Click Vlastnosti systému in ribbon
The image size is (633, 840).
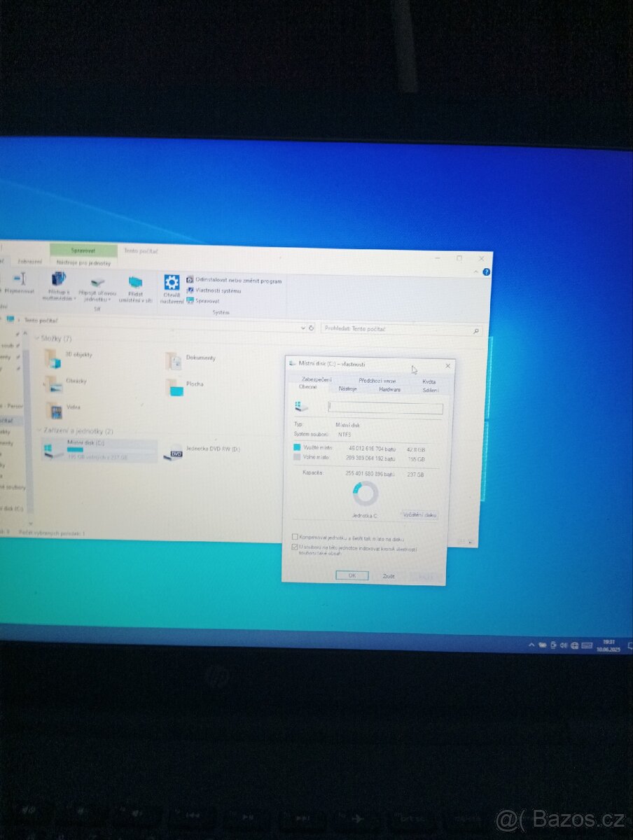[x=214, y=290]
